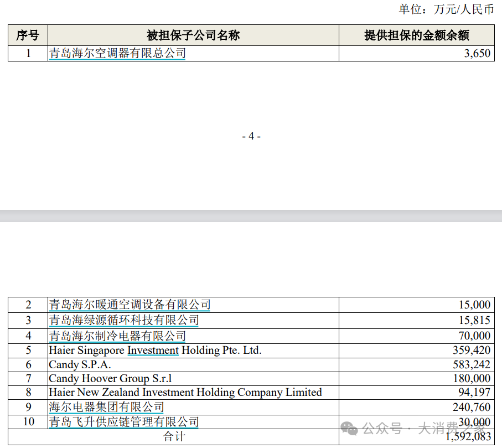This screenshot has width=502, height=448.
Task: Select 青岛海尔空调器有限总公司 company name
Action: point(117,53)
